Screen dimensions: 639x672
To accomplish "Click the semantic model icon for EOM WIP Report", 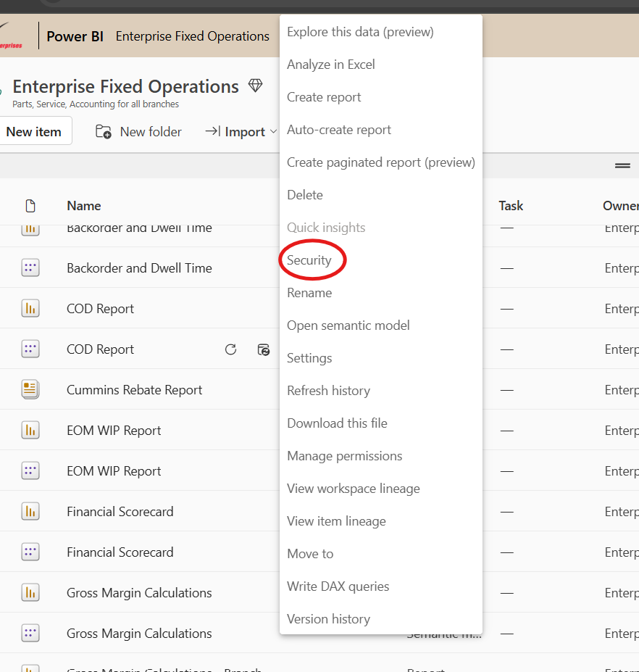I will click(30, 471).
